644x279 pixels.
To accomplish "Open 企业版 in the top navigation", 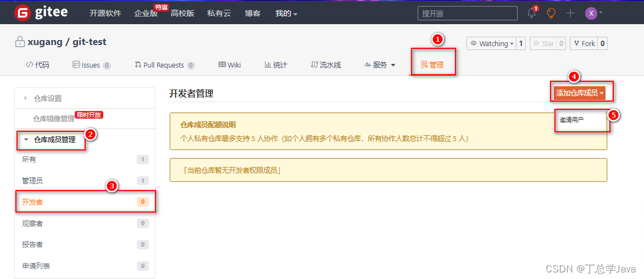I will point(146,13).
